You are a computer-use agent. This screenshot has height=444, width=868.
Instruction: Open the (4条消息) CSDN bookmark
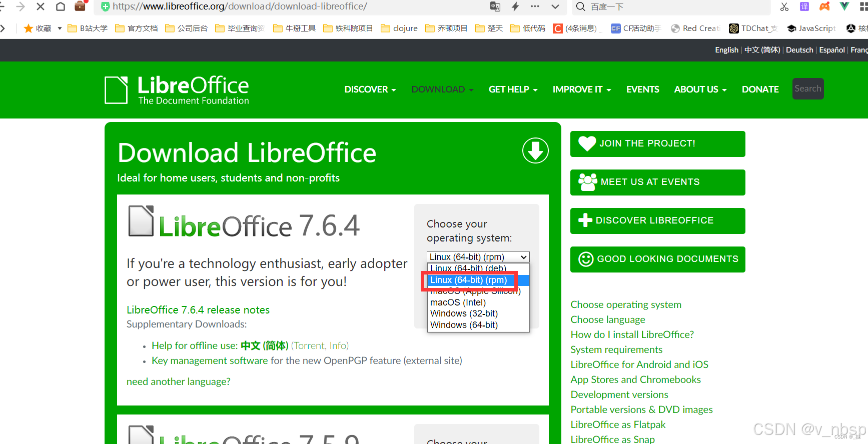tap(575, 28)
